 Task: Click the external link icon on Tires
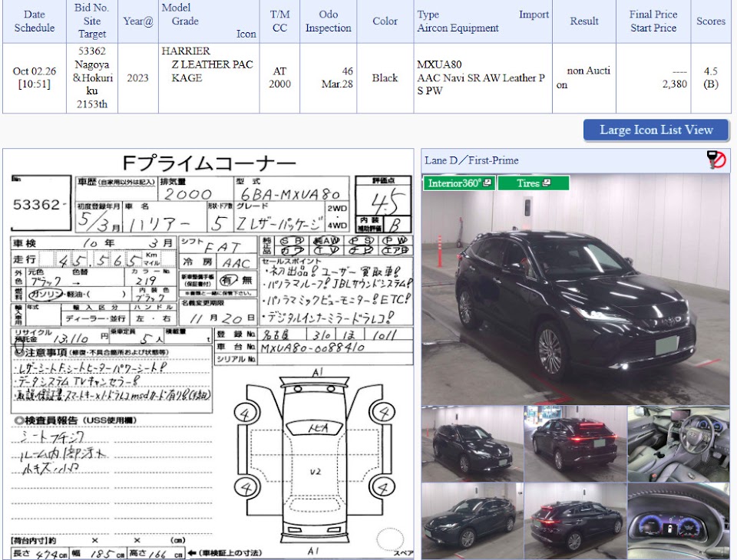(x=546, y=183)
